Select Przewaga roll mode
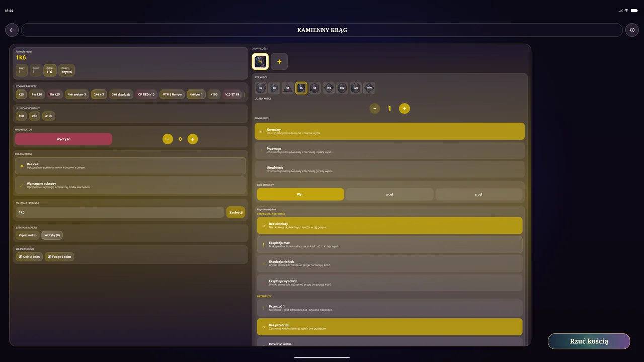 click(x=389, y=150)
